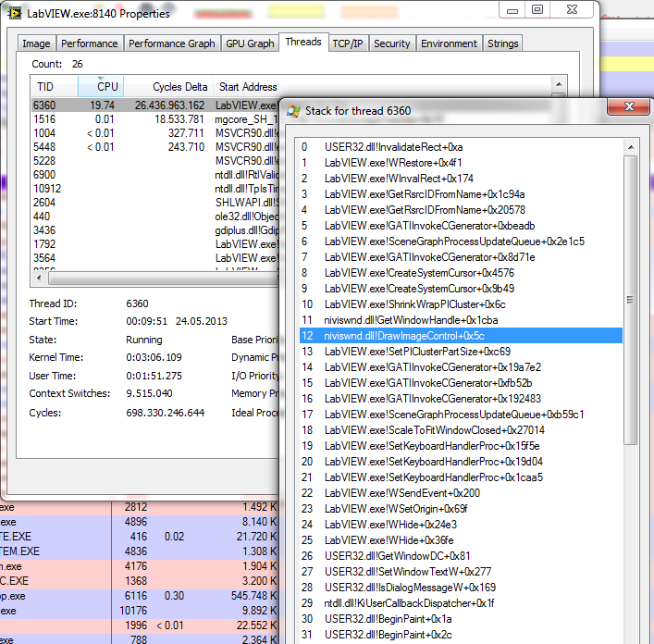654x644 pixels.
Task: Select stack frame 13 SetPIClusterPartSize+0xc69
Action: pos(461,352)
